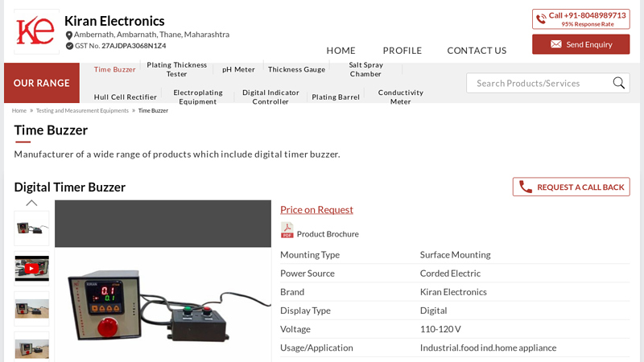Click the Kiran Electronics company name
The height and width of the screenshot is (362, 644).
(114, 21)
